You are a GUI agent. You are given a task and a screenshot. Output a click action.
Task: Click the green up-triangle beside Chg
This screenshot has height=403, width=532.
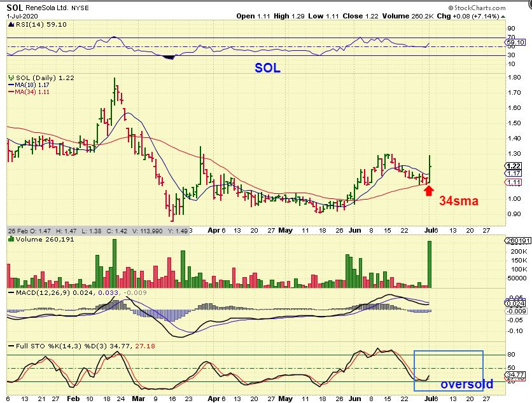point(503,17)
